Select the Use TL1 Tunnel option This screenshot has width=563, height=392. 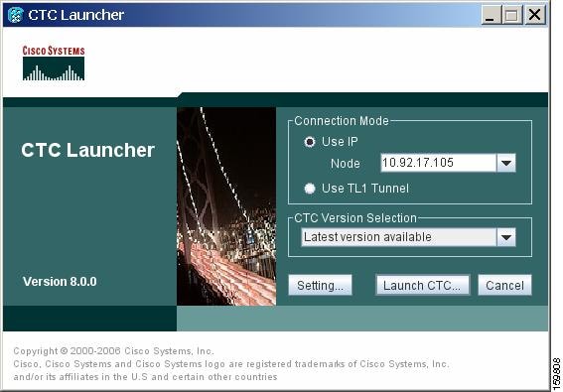coord(310,189)
